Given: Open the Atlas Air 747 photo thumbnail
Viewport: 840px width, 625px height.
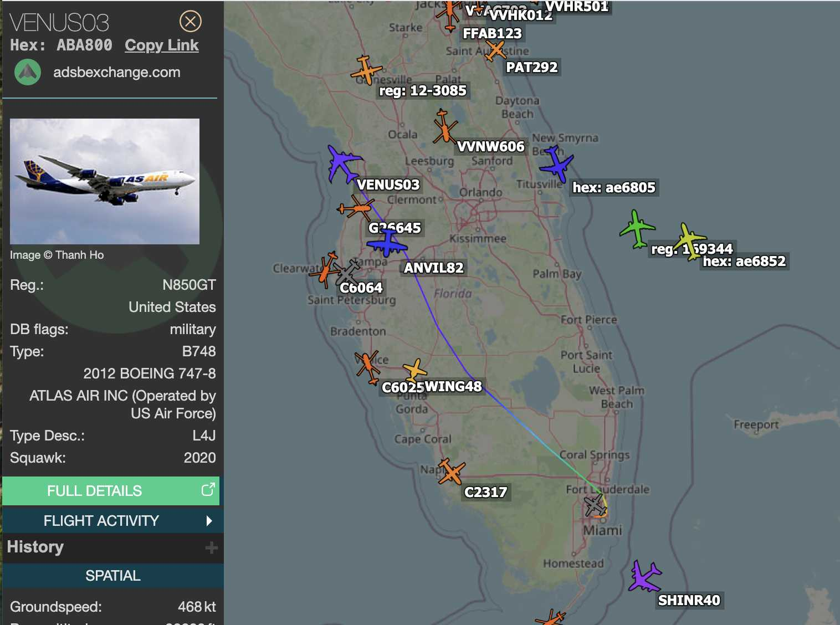Looking at the screenshot, I should pos(105,181).
